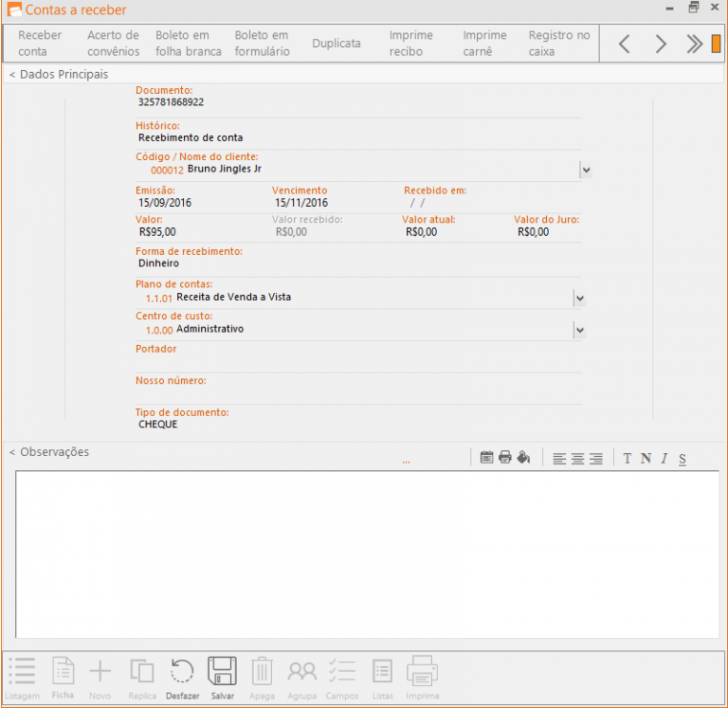Click the Nosso número field
Image resolution: width=728 pixels, height=708 pixels.
[358, 393]
